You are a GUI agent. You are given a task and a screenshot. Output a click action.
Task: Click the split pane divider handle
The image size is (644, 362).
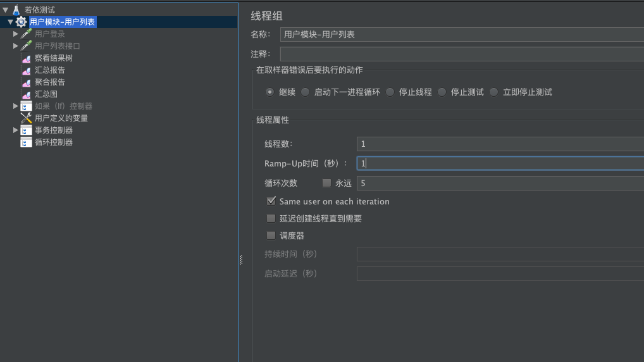(241, 259)
